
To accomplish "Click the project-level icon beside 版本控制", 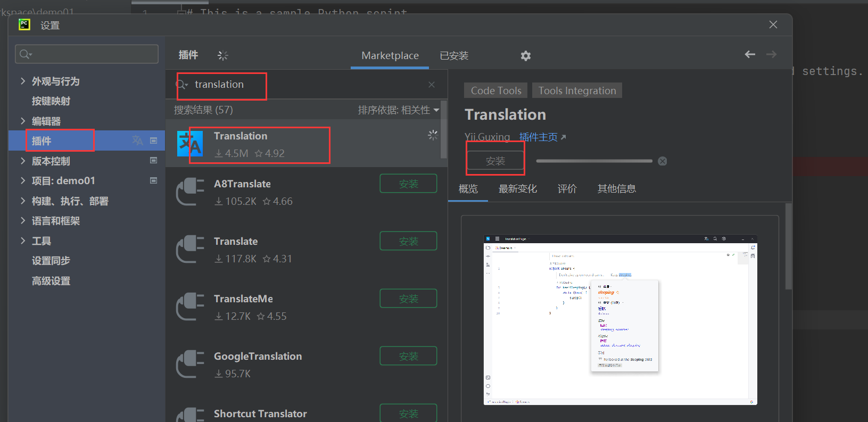I will pos(153,161).
